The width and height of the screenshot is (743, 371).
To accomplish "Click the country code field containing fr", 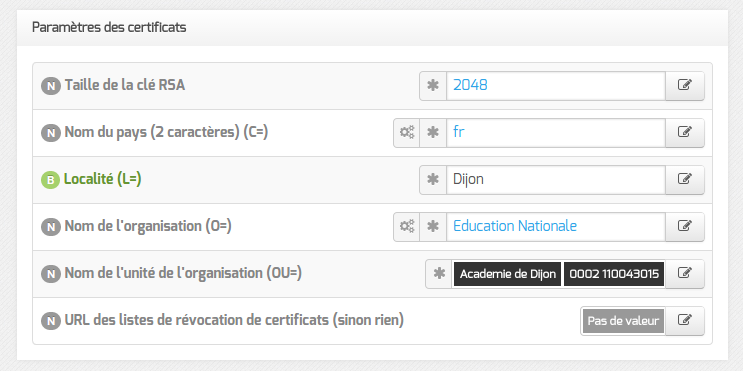I will pos(556,133).
